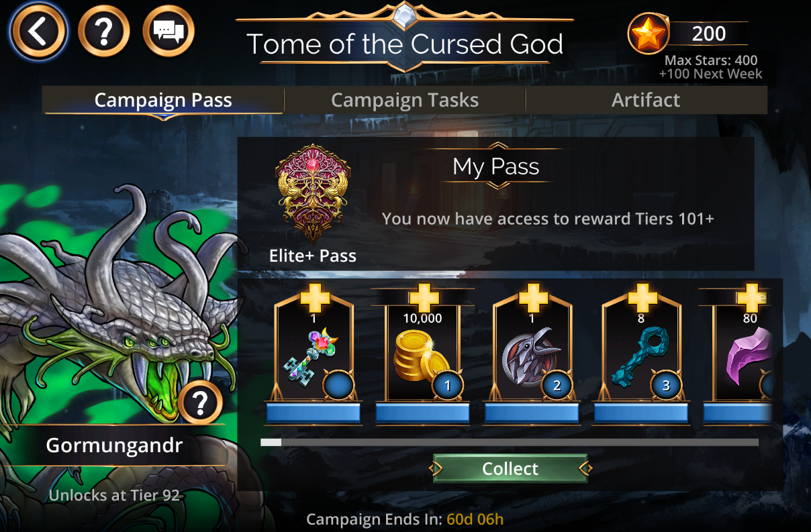This screenshot has width=811, height=532.
Task: Select the Elite+ Pass emblem
Action: (312, 194)
